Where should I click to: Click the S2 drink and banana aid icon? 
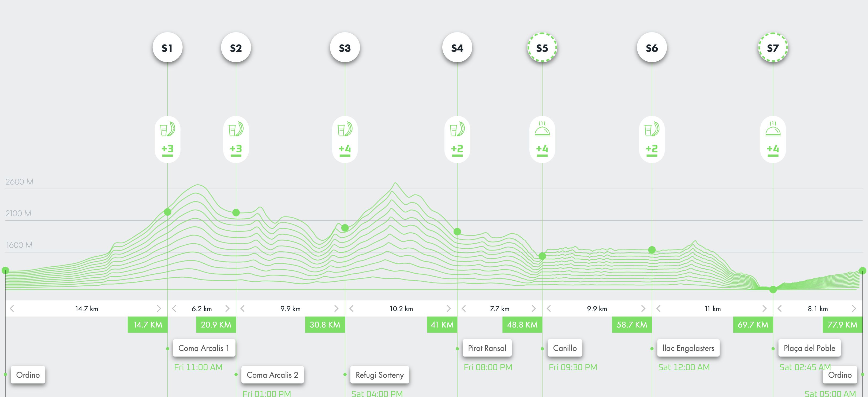[x=236, y=129]
